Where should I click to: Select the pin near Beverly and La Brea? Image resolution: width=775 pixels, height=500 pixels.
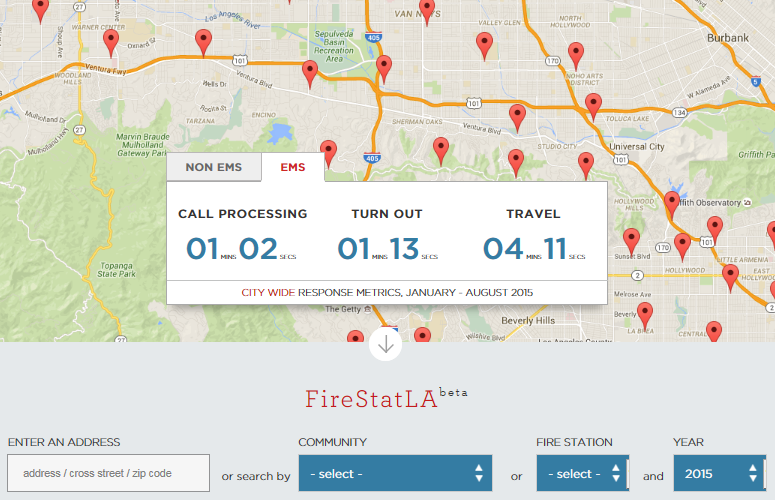645,317
